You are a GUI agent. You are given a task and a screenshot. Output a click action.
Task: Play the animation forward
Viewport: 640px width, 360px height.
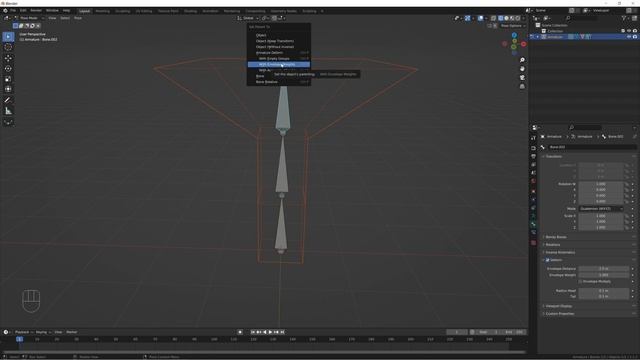[x=270, y=332]
